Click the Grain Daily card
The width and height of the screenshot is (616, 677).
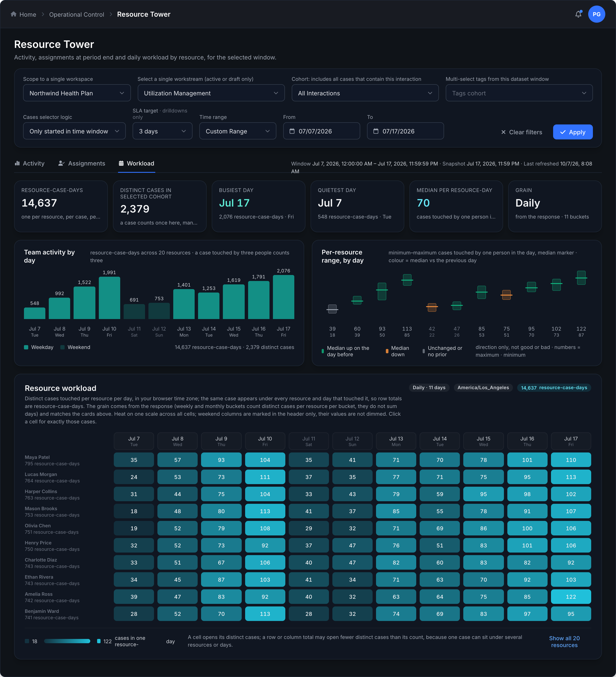[555, 206]
